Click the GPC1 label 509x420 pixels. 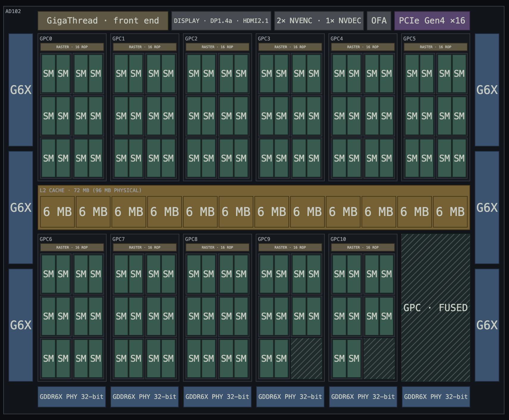[118, 39]
